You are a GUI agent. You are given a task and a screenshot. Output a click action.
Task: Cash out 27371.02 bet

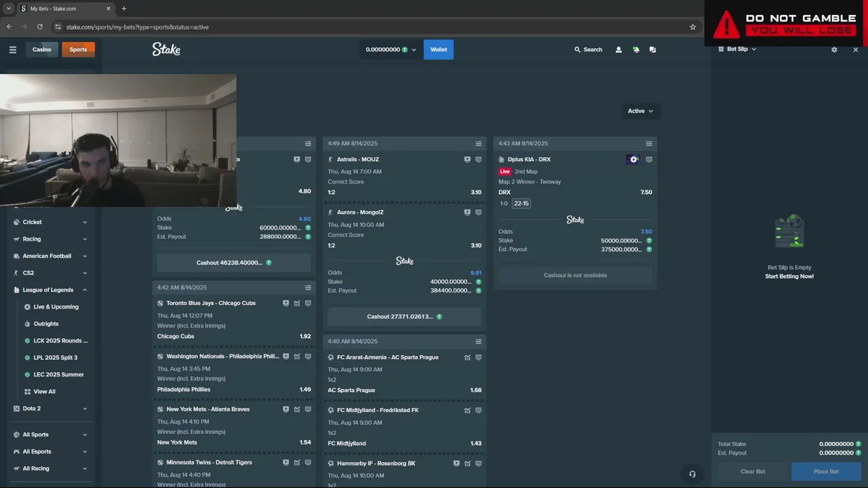404,317
